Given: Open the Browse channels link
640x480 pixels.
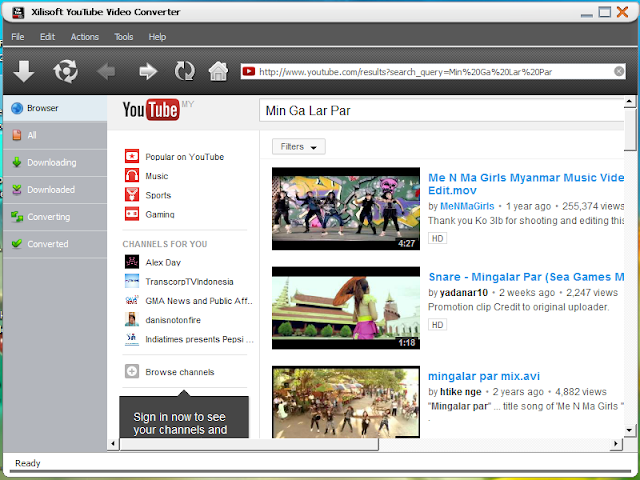Looking at the screenshot, I should click(180, 372).
